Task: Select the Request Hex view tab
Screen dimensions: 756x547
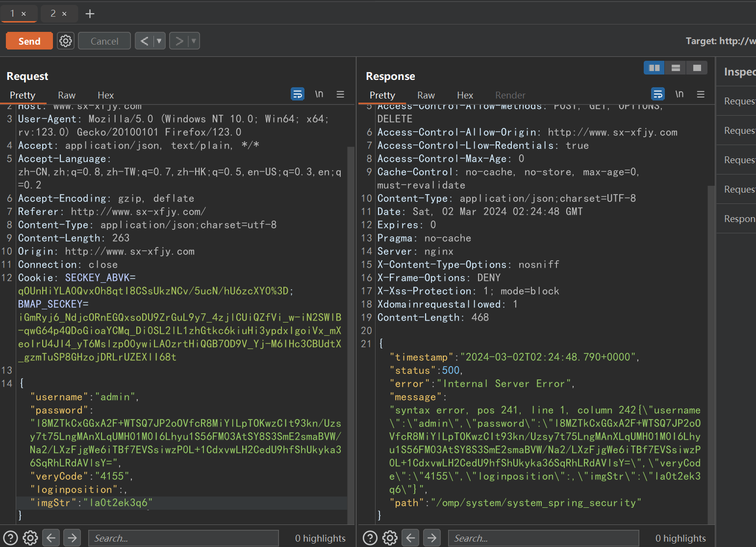Action: pyautogui.click(x=105, y=95)
